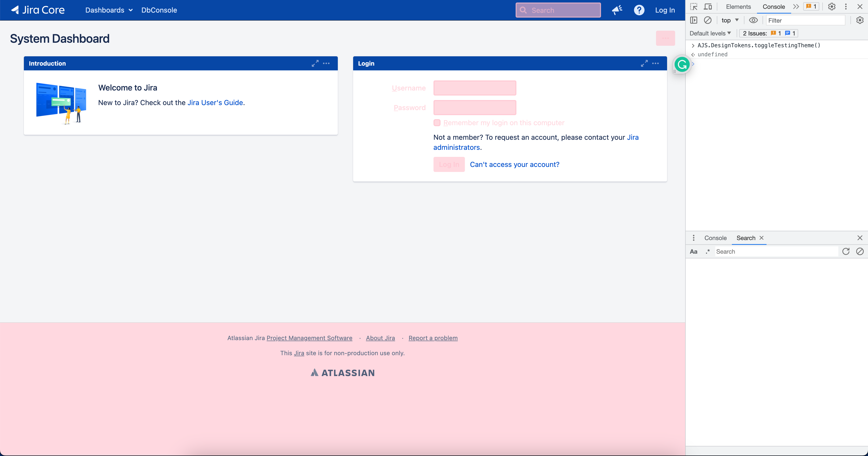This screenshot has height=456, width=868.
Task: Open the DbConsole menu item
Action: pos(159,10)
